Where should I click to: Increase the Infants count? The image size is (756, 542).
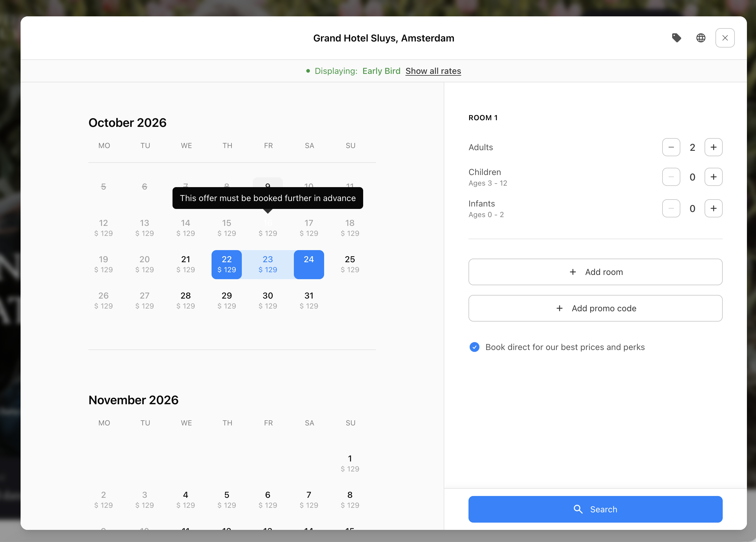pyautogui.click(x=713, y=208)
